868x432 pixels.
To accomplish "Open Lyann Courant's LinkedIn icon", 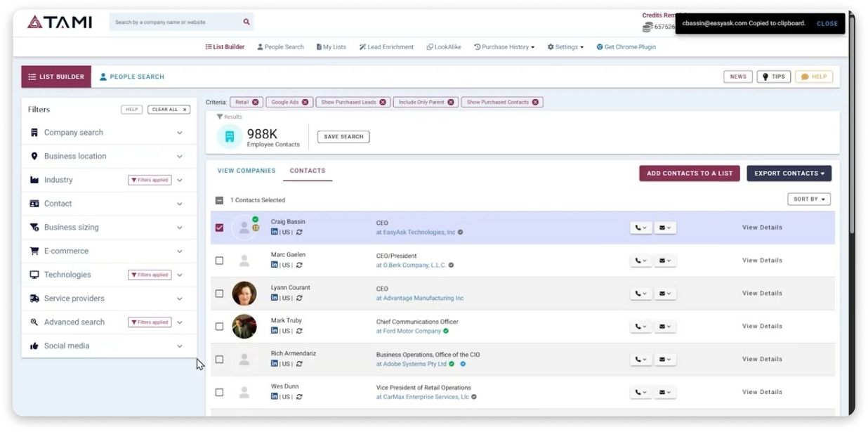I will pyautogui.click(x=275, y=298).
